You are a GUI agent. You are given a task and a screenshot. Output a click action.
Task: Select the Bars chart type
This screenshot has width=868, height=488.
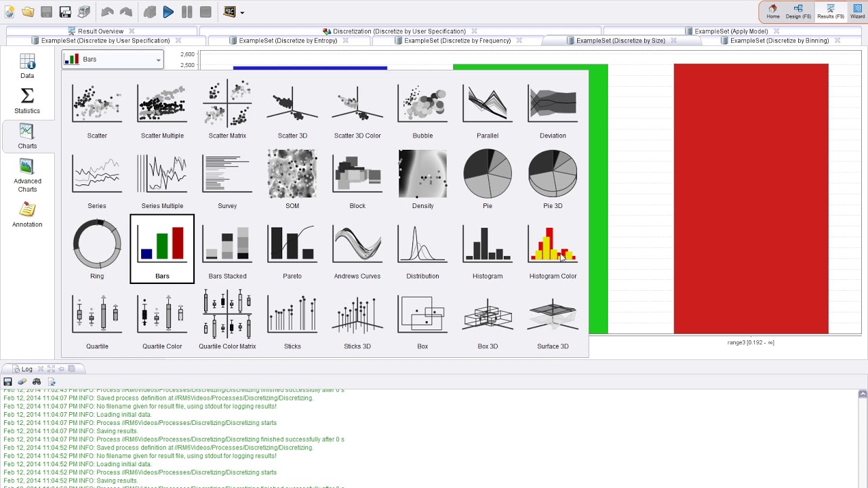pyautogui.click(x=162, y=249)
